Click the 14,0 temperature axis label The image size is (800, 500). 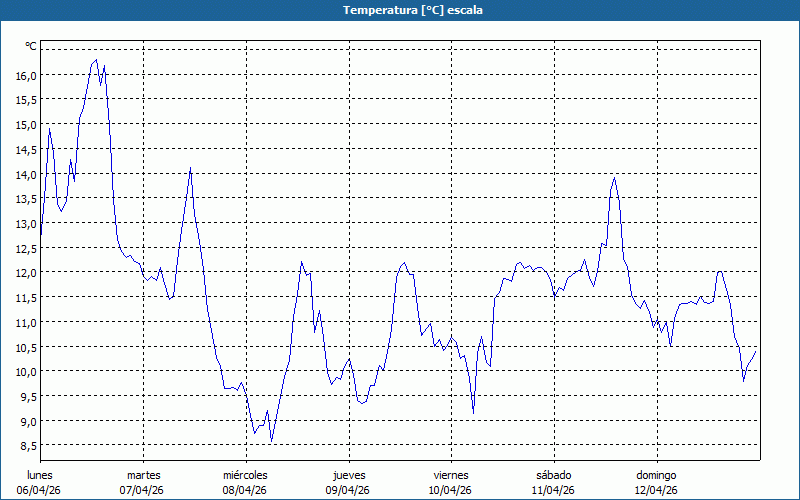click(x=26, y=174)
